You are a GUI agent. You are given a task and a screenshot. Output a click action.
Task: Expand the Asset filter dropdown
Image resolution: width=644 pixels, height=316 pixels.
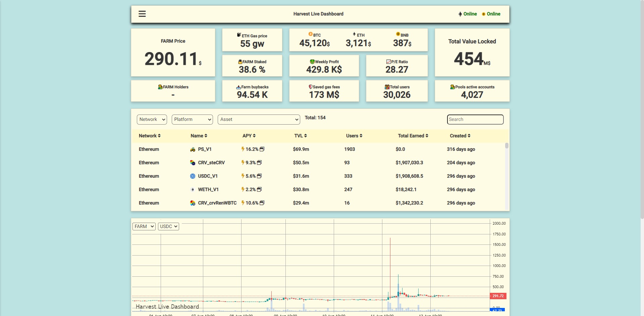(259, 120)
